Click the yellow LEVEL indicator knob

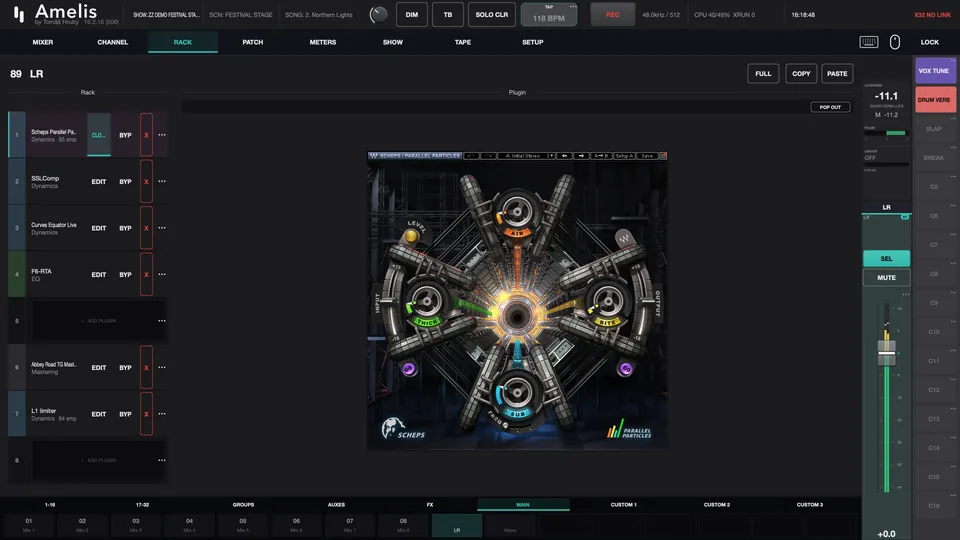point(411,236)
